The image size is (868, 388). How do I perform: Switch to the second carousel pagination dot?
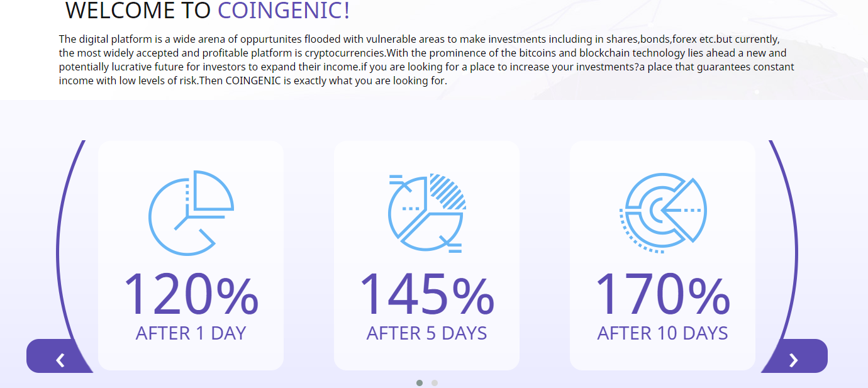(435, 383)
